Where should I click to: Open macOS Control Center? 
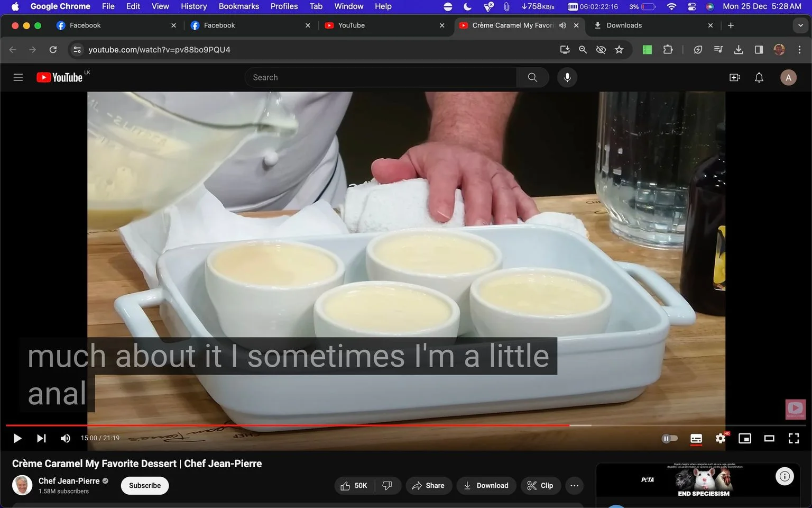tap(691, 6)
